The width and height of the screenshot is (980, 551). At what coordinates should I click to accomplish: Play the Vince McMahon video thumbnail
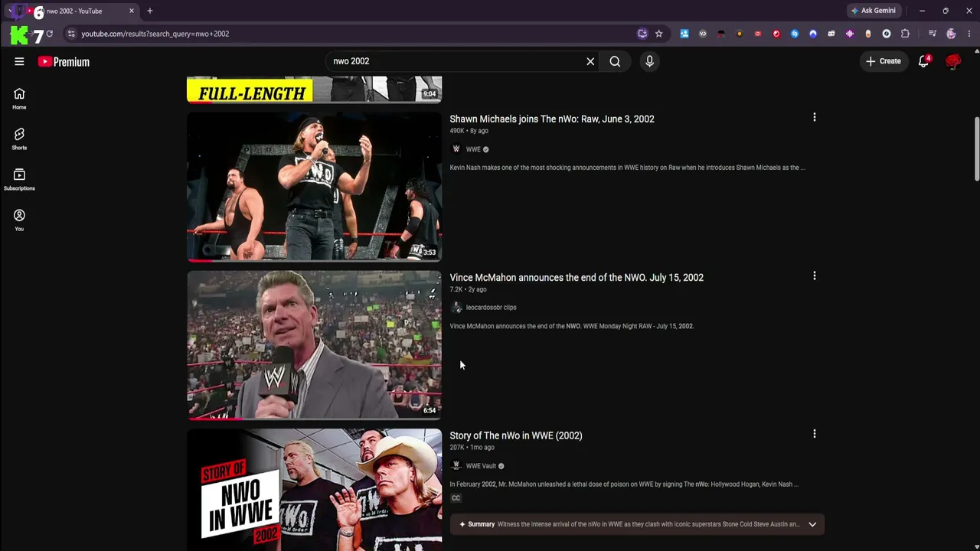pyautogui.click(x=314, y=345)
